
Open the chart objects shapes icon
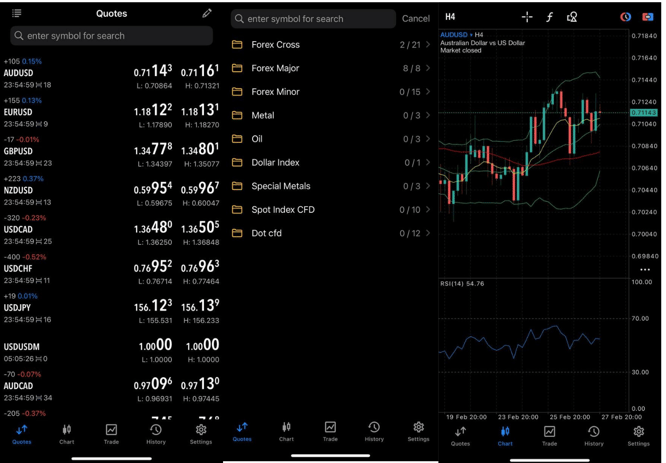[x=572, y=17]
